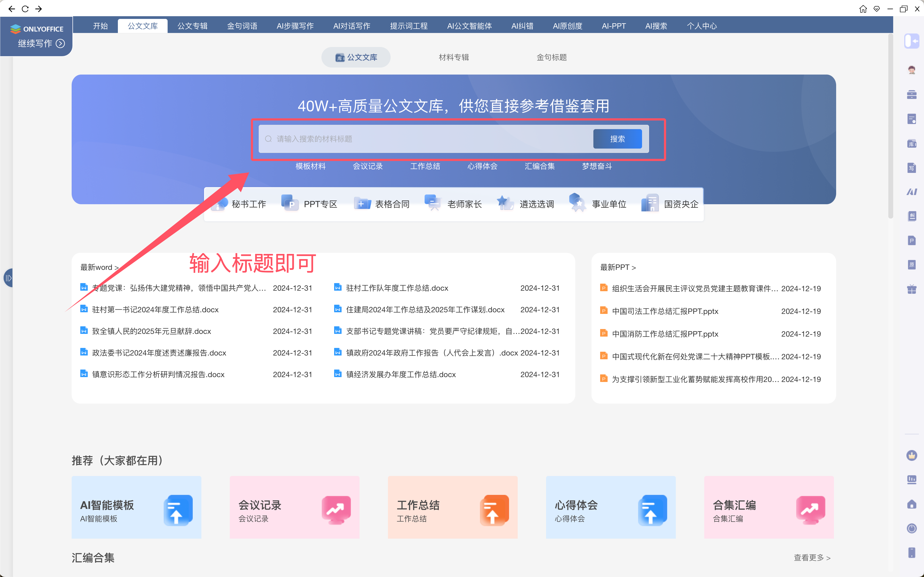Select the 金句标题 sub-tab
Image resolution: width=924 pixels, height=577 pixels.
click(551, 57)
